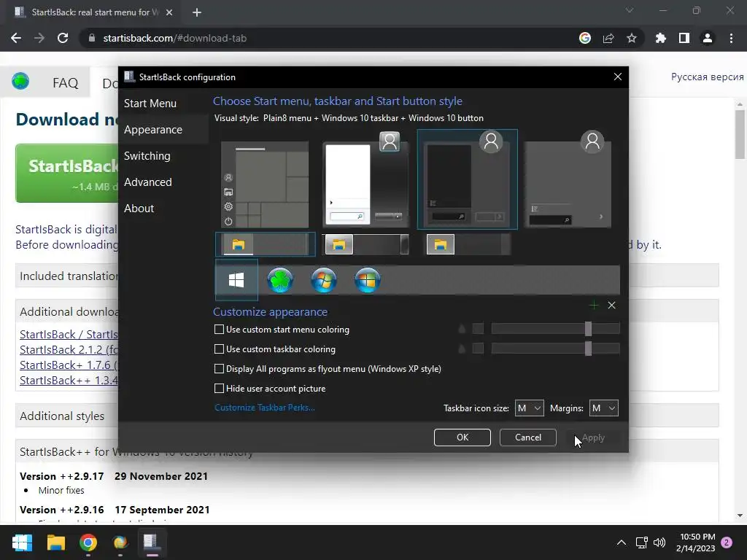
Task: Remove start button image with X icon
Action: click(x=612, y=306)
